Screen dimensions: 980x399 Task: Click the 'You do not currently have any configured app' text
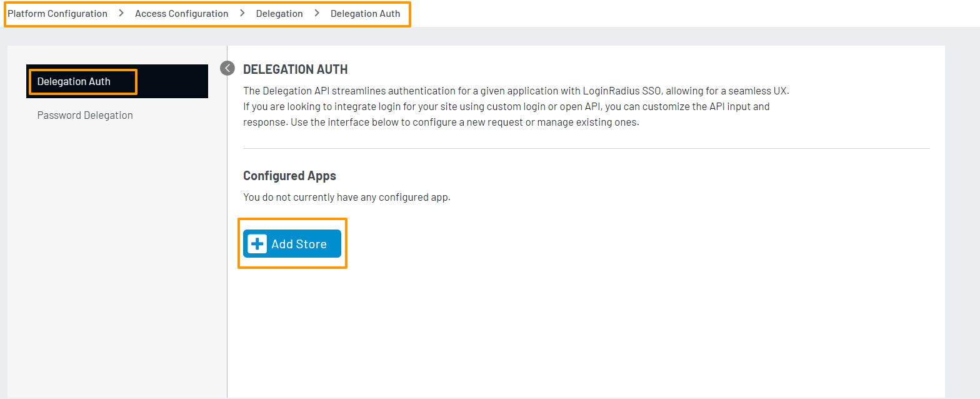pyautogui.click(x=347, y=197)
